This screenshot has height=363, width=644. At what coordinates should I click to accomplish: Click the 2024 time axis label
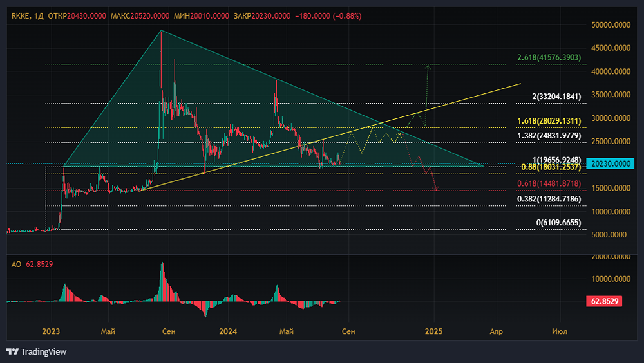click(228, 331)
